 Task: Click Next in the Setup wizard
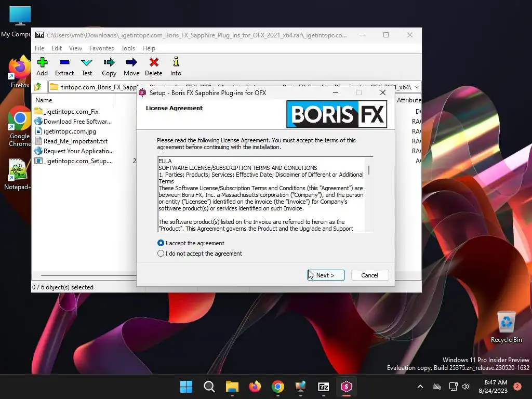(326, 275)
